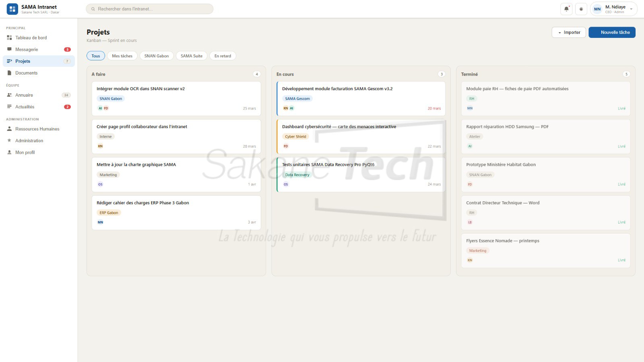
Task: Open card Prototype Ministère Habitat Gabon
Action: [x=546, y=175]
